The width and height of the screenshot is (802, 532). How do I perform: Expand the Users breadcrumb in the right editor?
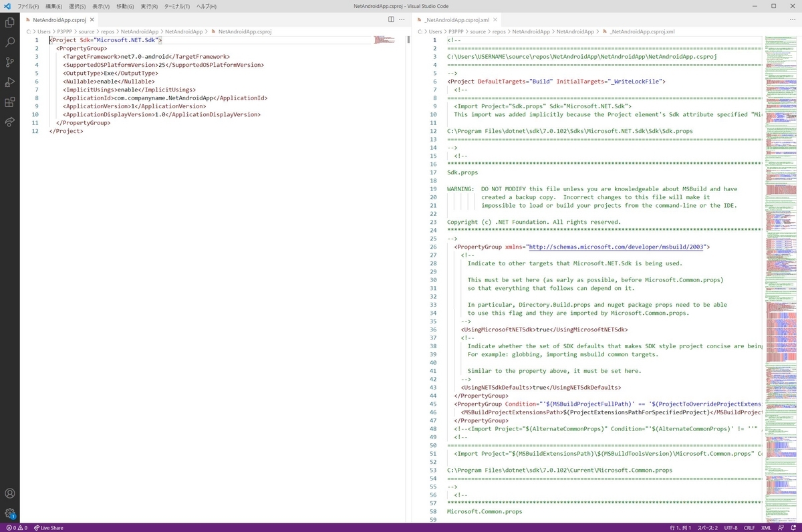(435, 31)
